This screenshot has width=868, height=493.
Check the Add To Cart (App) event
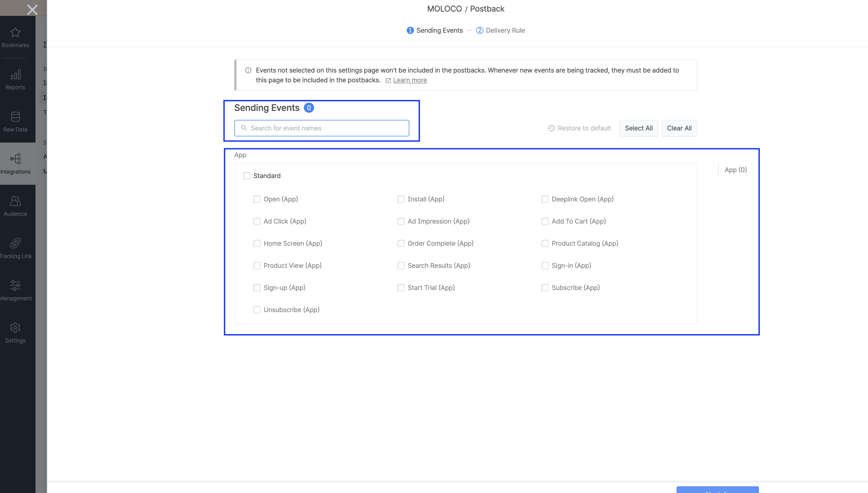pos(545,221)
